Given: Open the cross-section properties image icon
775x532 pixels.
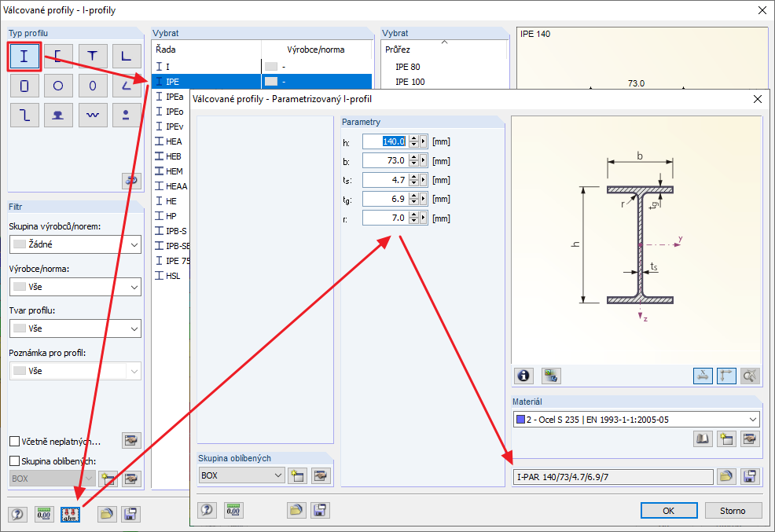Looking at the screenshot, I should [x=551, y=376].
